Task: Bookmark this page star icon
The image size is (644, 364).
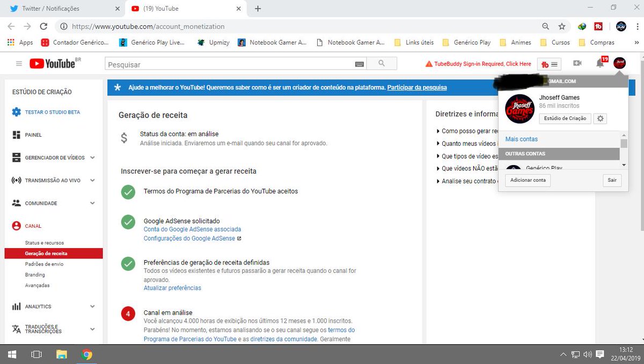Action: click(x=562, y=26)
